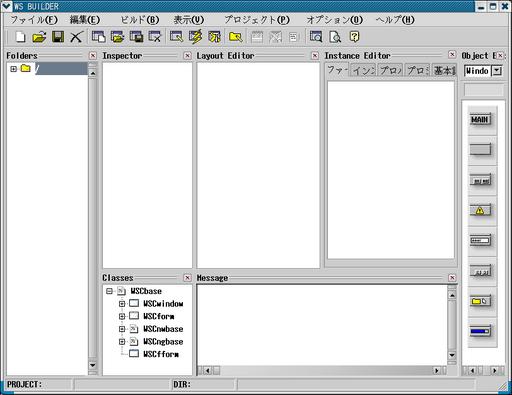Select WSCfform in Classes tree

[x=161, y=354]
